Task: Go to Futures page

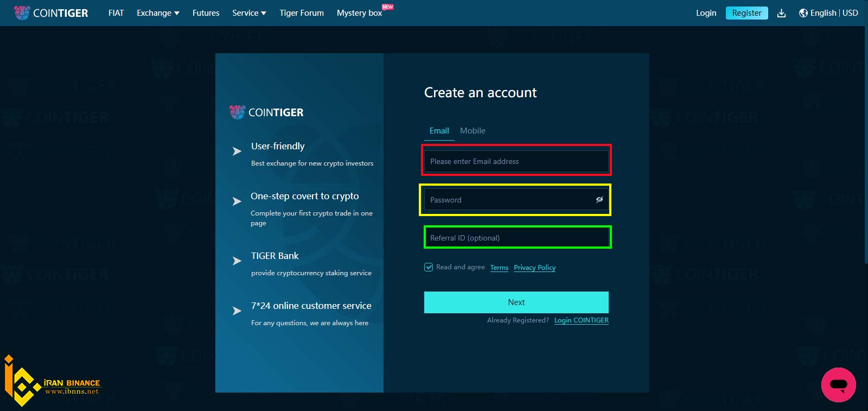Action: (206, 13)
